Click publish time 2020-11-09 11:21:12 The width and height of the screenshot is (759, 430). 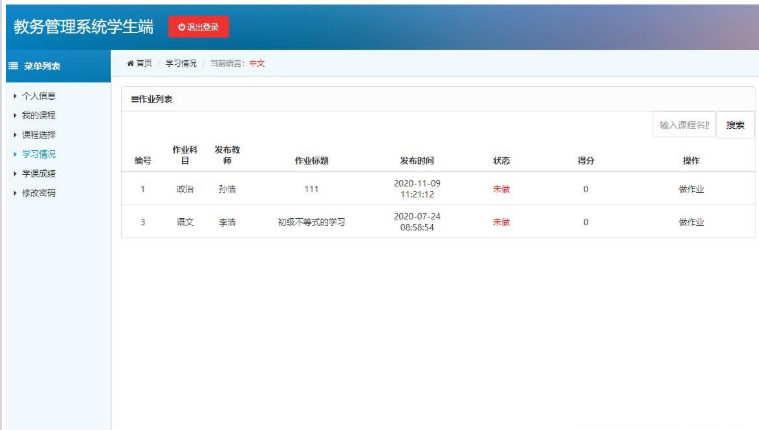tap(417, 189)
